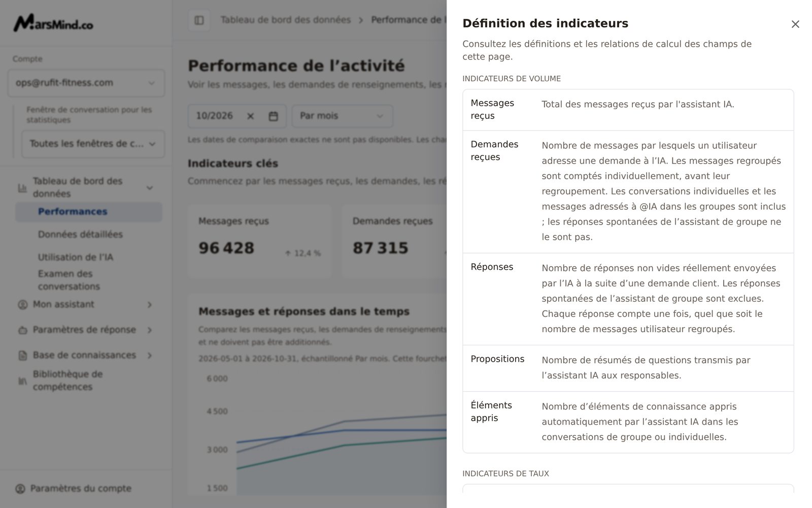Click the 10/2026 date field
This screenshot has width=812, height=508.
click(237, 116)
